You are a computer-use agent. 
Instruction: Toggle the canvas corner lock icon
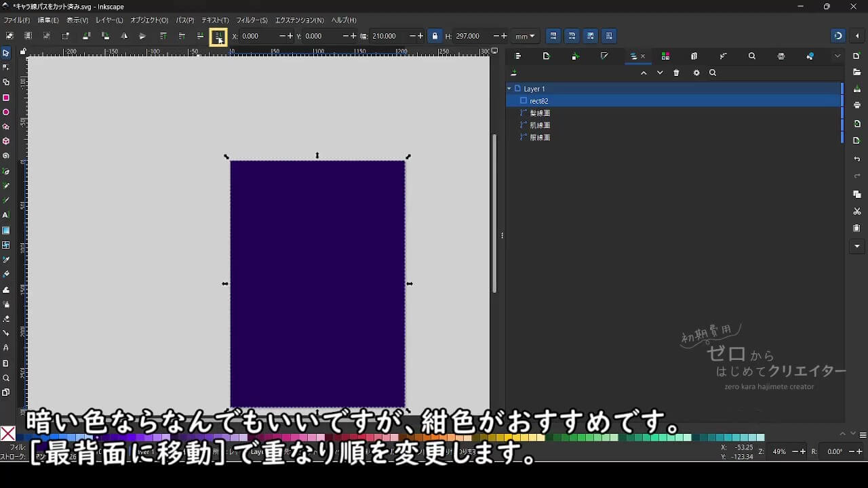tap(23, 52)
